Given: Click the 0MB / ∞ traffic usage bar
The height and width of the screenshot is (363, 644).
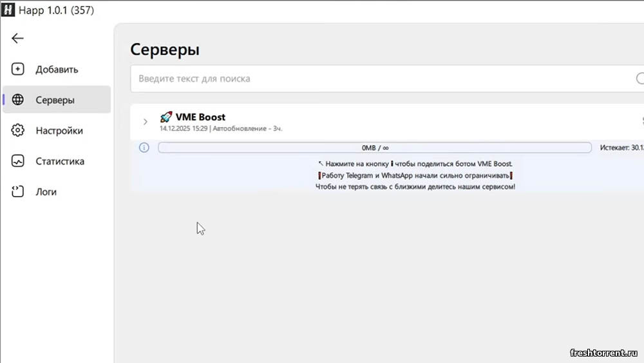Looking at the screenshot, I should (x=374, y=148).
